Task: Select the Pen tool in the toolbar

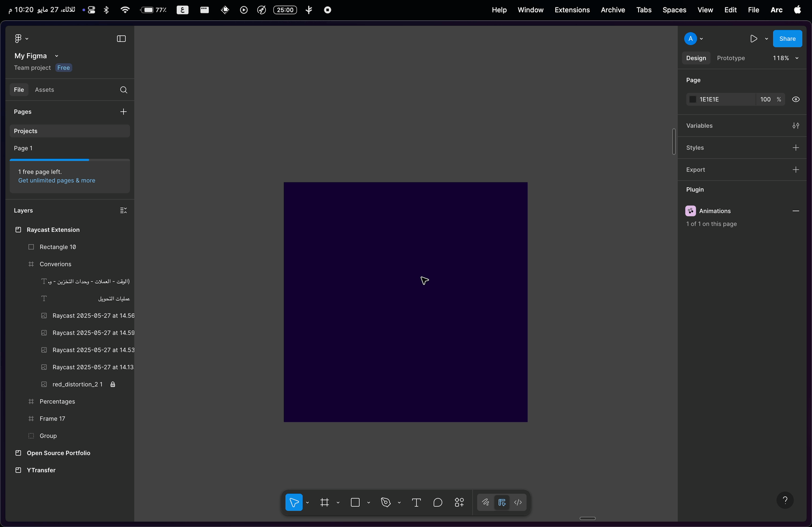Action: [386, 502]
